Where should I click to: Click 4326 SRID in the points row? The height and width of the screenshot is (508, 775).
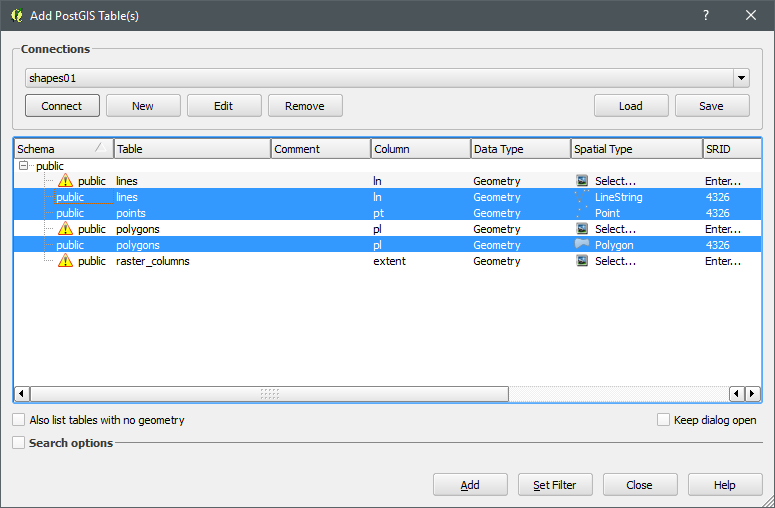point(718,213)
